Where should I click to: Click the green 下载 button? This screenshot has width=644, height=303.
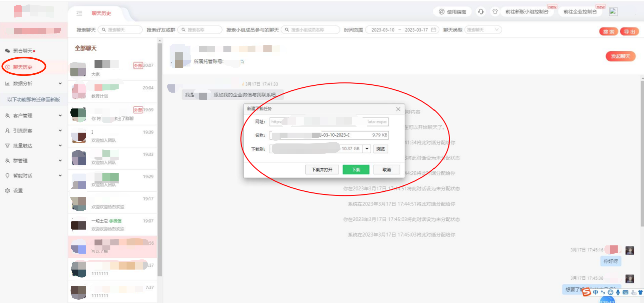click(356, 170)
